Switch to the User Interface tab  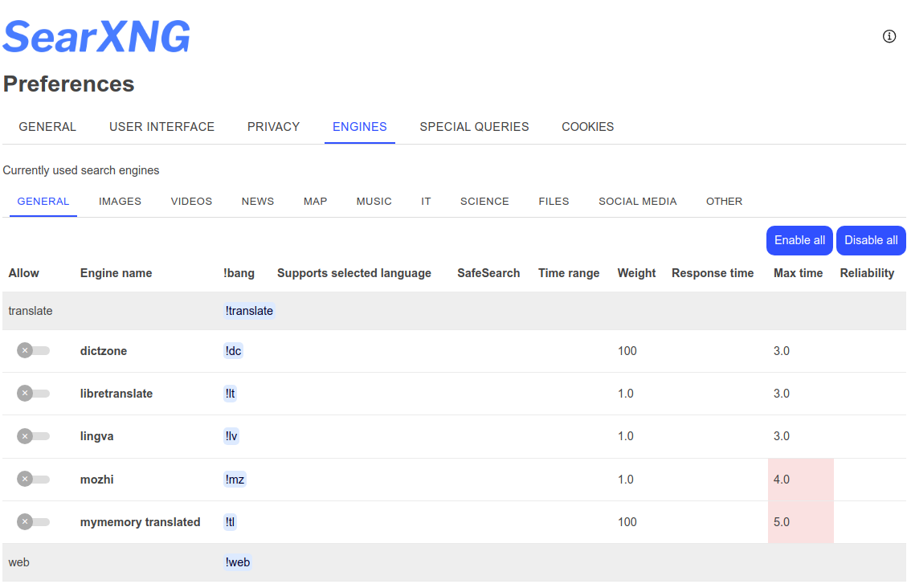[x=162, y=127]
